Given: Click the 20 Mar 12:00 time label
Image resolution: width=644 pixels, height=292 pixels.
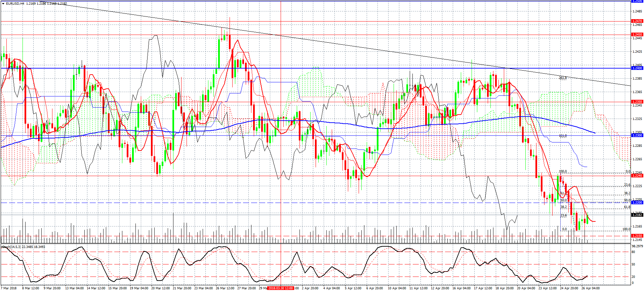Looking at the screenshot, I should pos(160,288).
